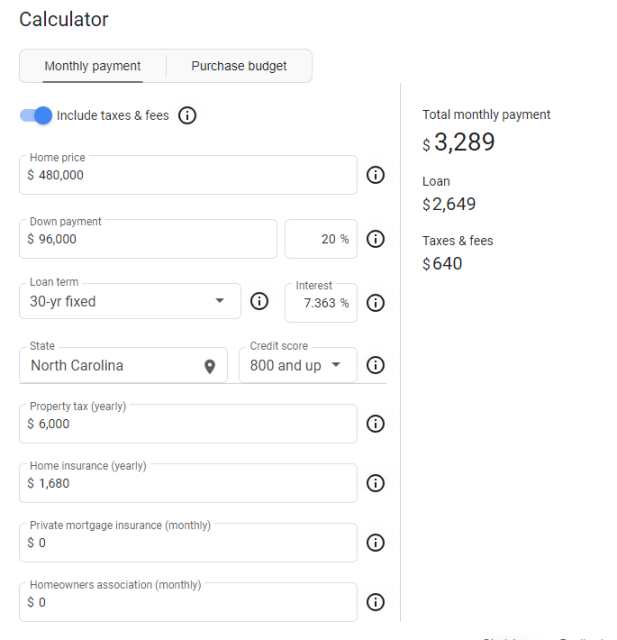Click the Interest rate input field
This screenshot has height=640, width=617.
321,303
